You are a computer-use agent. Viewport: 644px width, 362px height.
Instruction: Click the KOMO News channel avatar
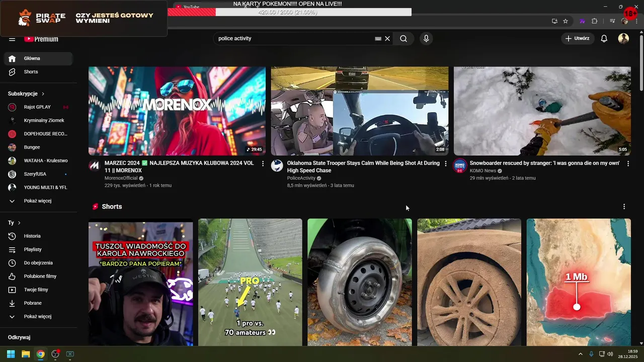click(460, 166)
